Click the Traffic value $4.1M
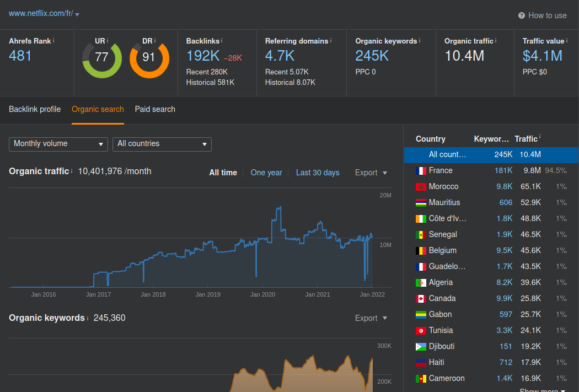 [543, 56]
